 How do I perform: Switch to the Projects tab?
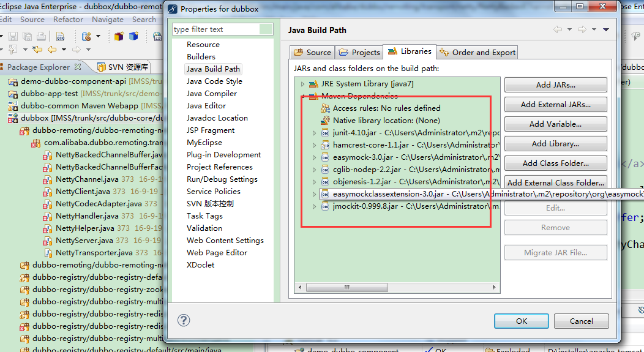[359, 53]
